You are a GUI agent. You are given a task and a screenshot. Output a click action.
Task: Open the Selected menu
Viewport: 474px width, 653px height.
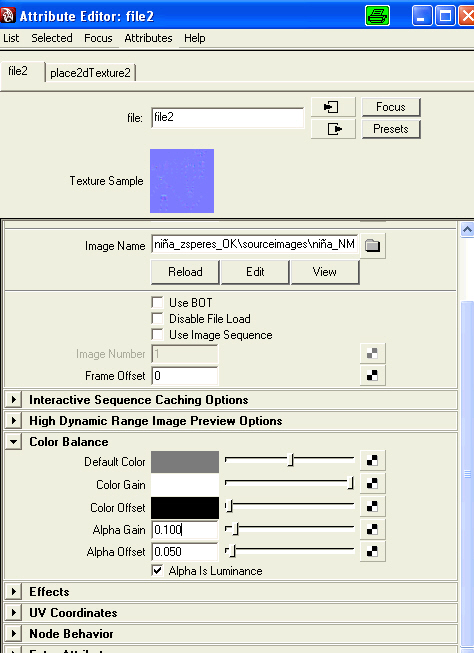[52, 38]
